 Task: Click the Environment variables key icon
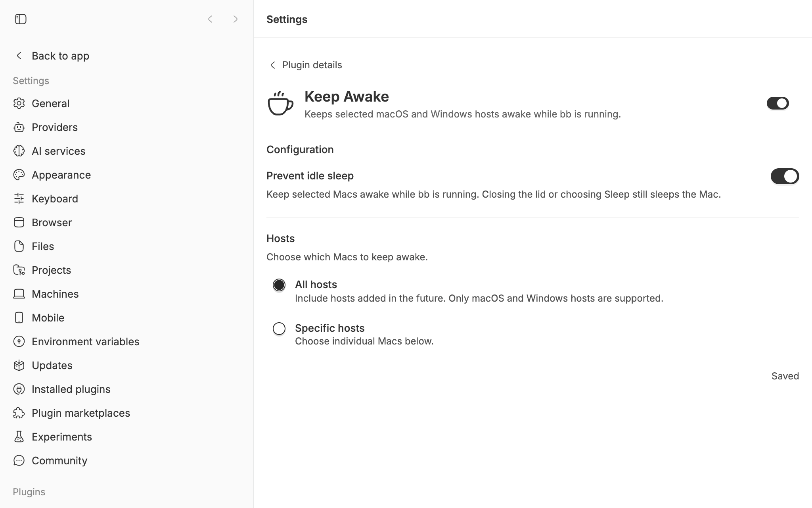click(19, 341)
